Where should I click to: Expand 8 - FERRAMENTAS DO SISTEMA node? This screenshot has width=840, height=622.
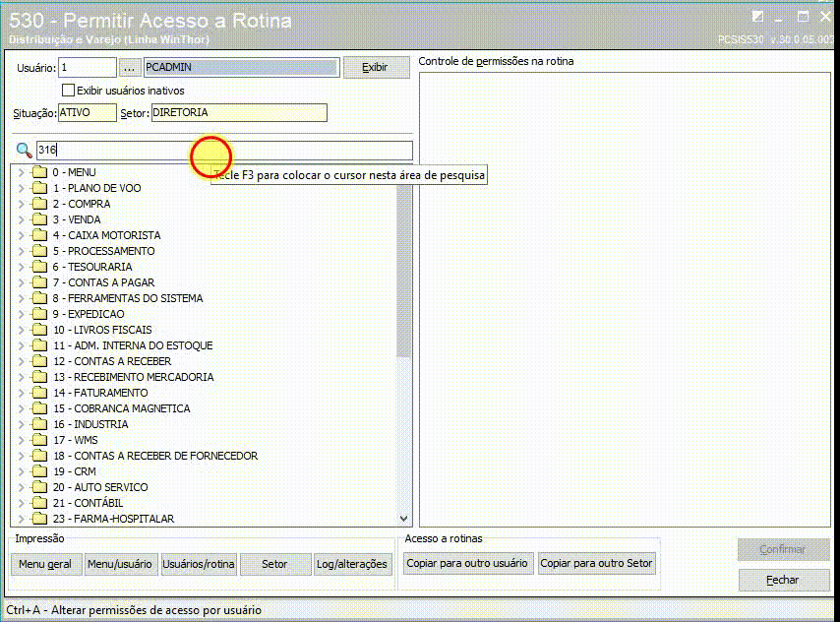click(x=21, y=298)
